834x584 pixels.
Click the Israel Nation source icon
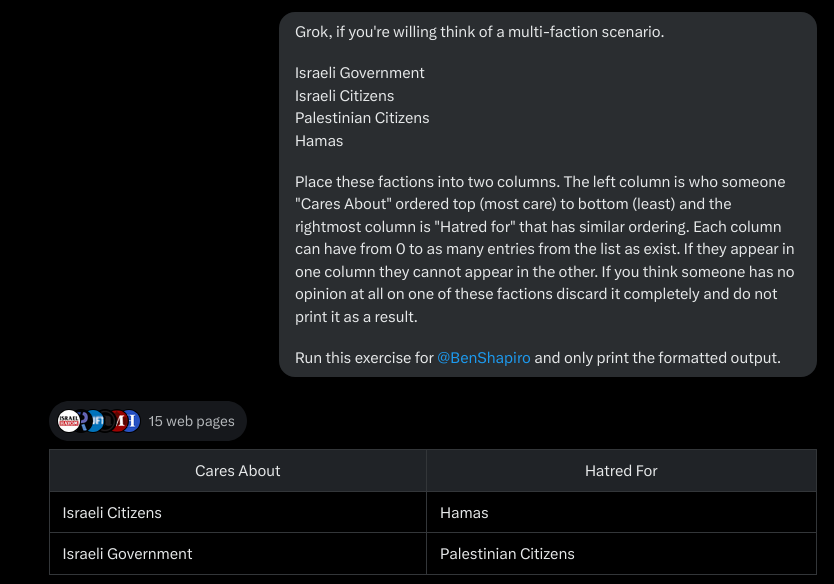[69, 421]
